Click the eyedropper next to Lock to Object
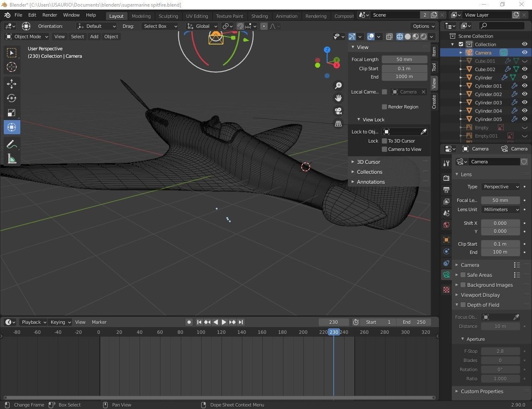Screen dimensions: 532x409 coord(424,132)
